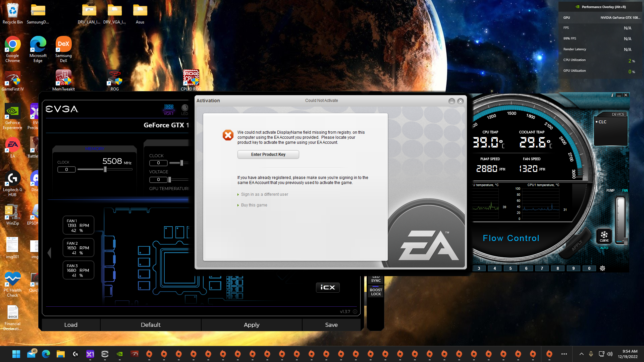Expand previous panel with left arrow
644x362 pixels.
pyautogui.click(x=49, y=253)
